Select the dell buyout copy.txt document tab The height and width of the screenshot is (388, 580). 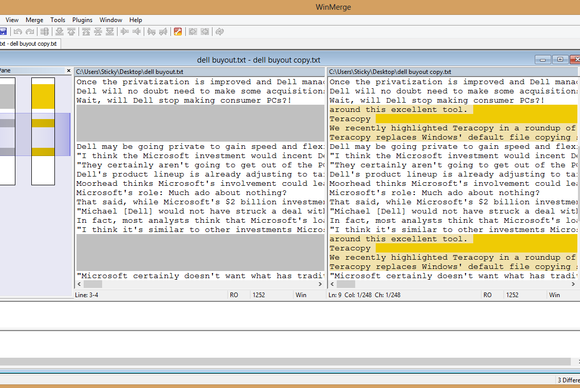29,44
